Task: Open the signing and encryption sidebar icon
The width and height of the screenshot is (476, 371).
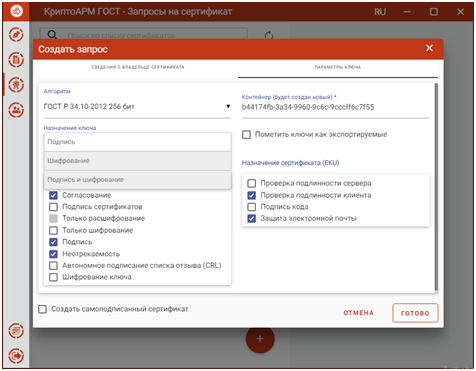Action: (16, 35)
